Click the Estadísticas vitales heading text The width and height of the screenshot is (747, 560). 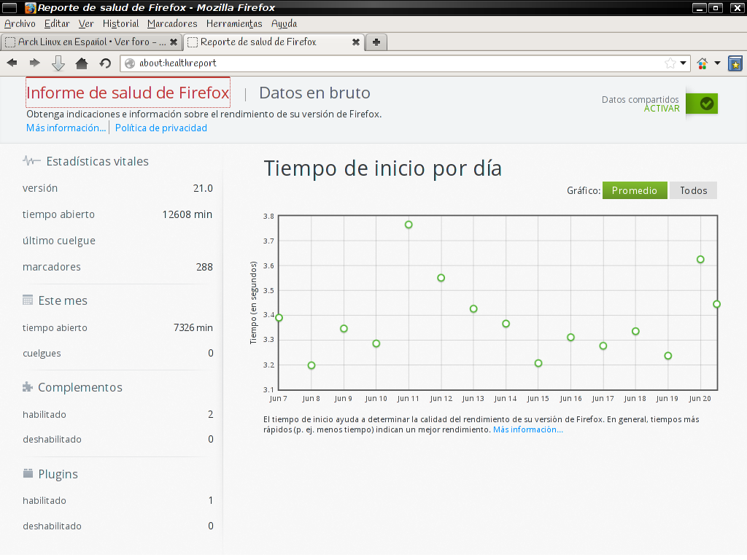pyautogui.click(x=97, y=161)
